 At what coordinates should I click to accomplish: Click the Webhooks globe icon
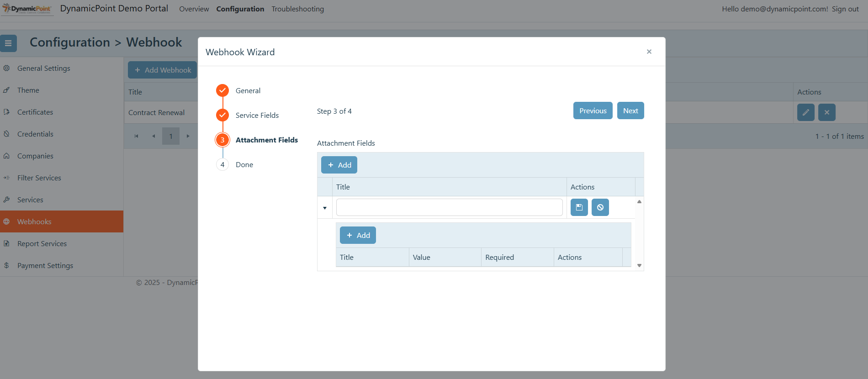[x=6, y=221]
